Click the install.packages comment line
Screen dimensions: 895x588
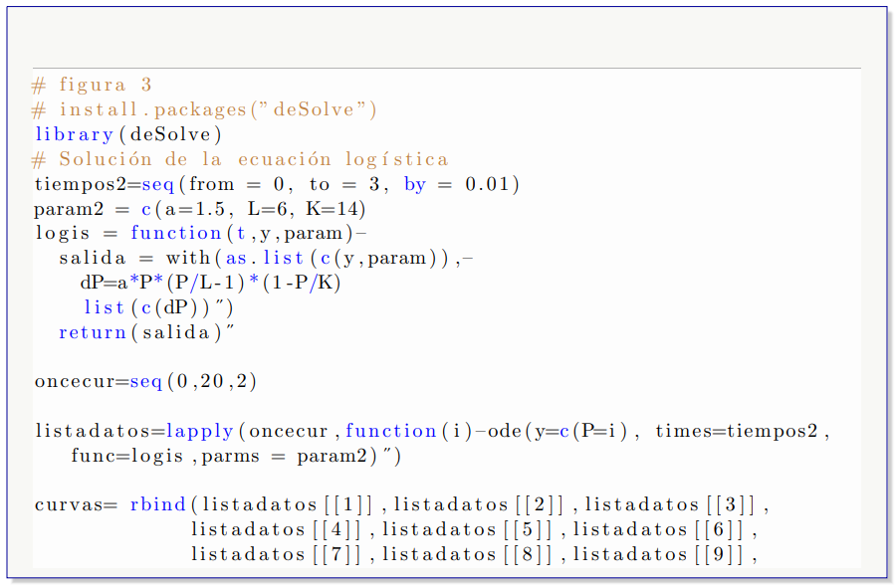point(205,110)
